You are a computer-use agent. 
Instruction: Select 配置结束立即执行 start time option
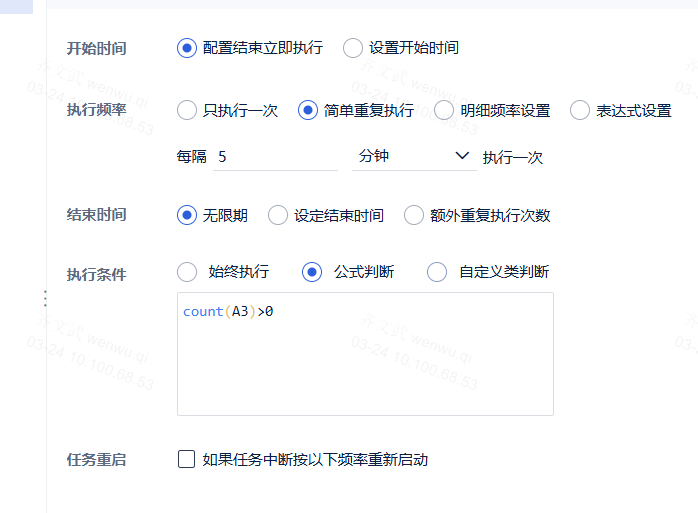tap(187, 48)
